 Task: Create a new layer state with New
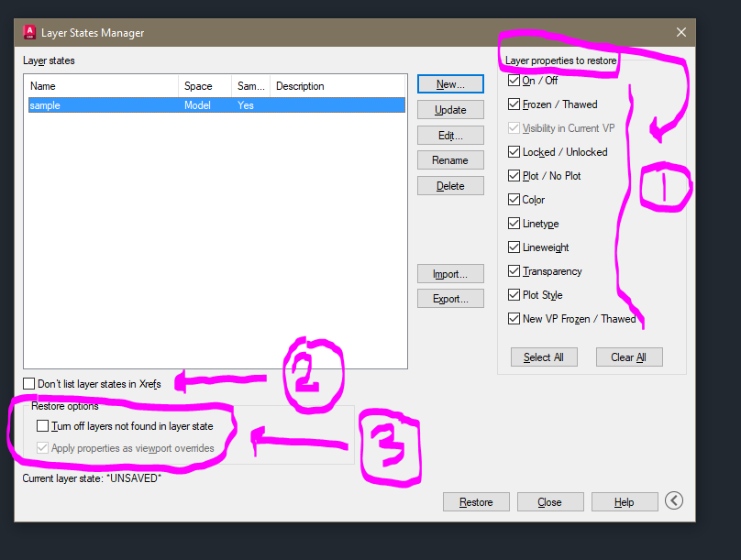450,83
